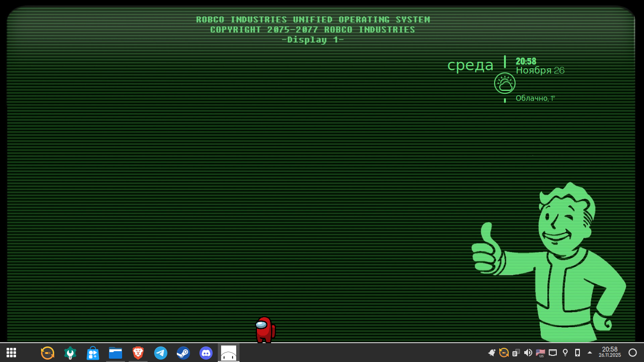Click the red Among Us crewmate
644x362 pixels.
point(265,329)
